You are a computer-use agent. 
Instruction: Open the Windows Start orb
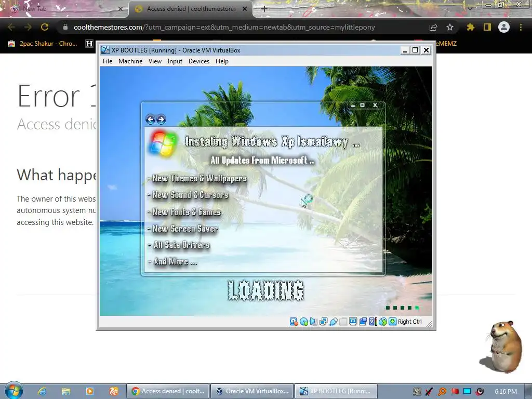pos(13,391)
